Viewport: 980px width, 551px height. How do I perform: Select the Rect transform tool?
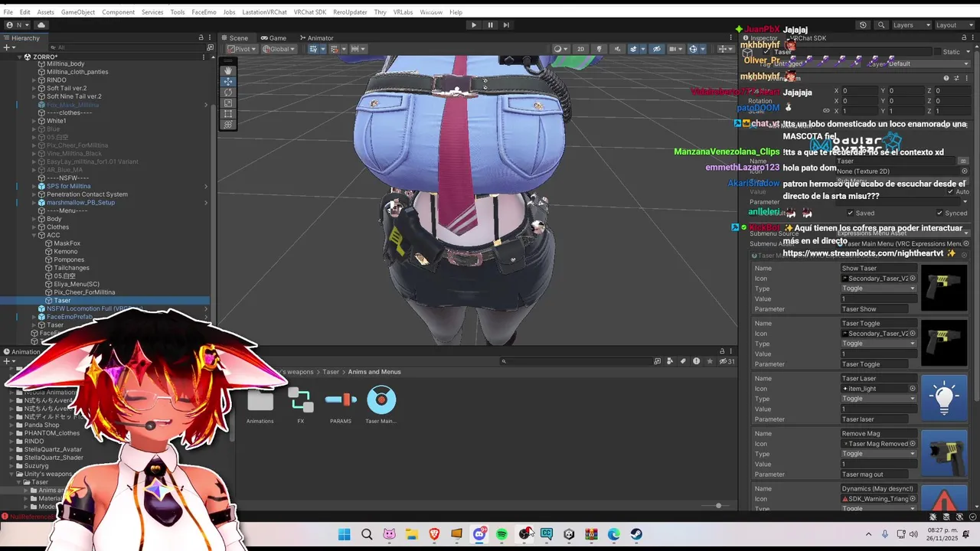[x=228, y=113]
